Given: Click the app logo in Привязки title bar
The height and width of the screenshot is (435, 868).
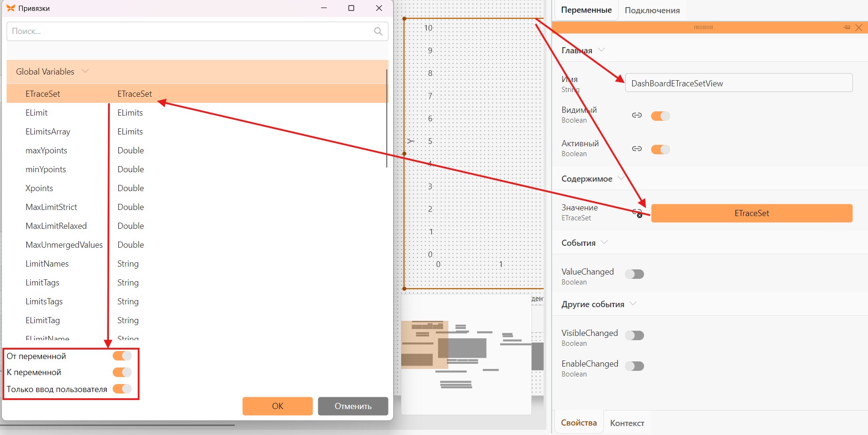Looking at the screenshot, I should tap(10, 8).
